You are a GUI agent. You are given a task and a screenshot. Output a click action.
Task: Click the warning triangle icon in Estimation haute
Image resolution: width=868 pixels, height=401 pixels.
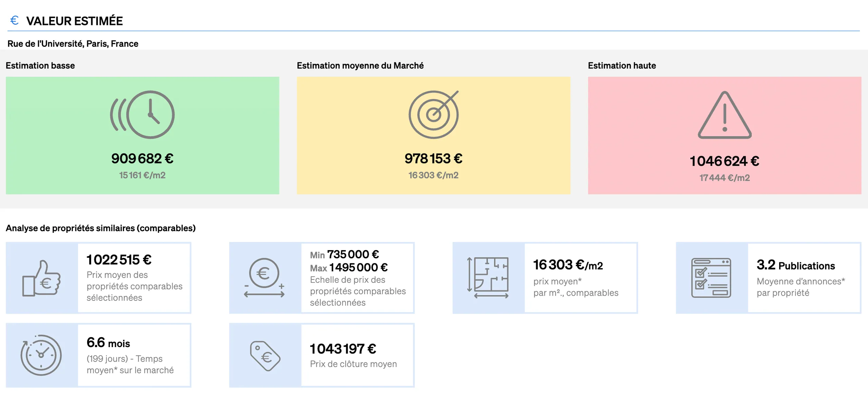pos(725,115)
